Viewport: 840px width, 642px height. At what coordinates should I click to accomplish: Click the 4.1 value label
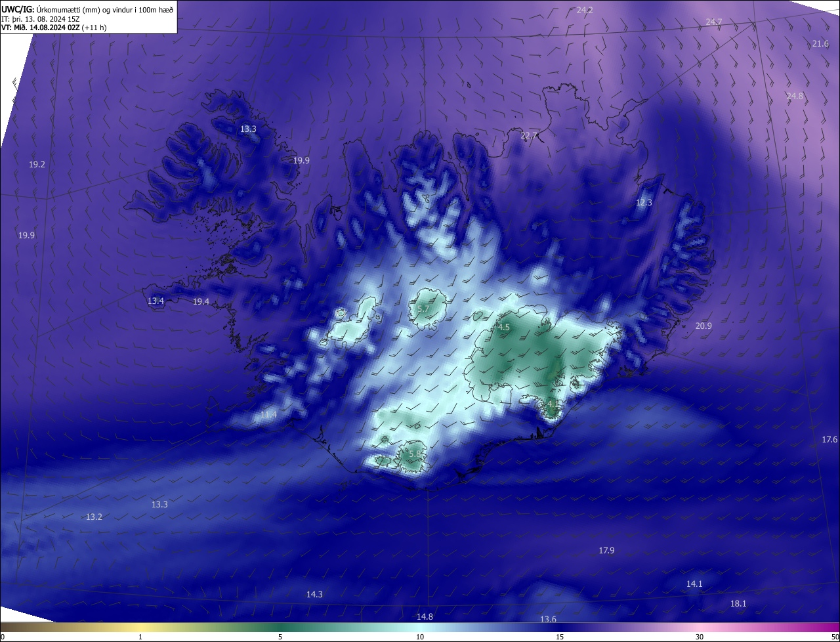[x=553, y=404]
